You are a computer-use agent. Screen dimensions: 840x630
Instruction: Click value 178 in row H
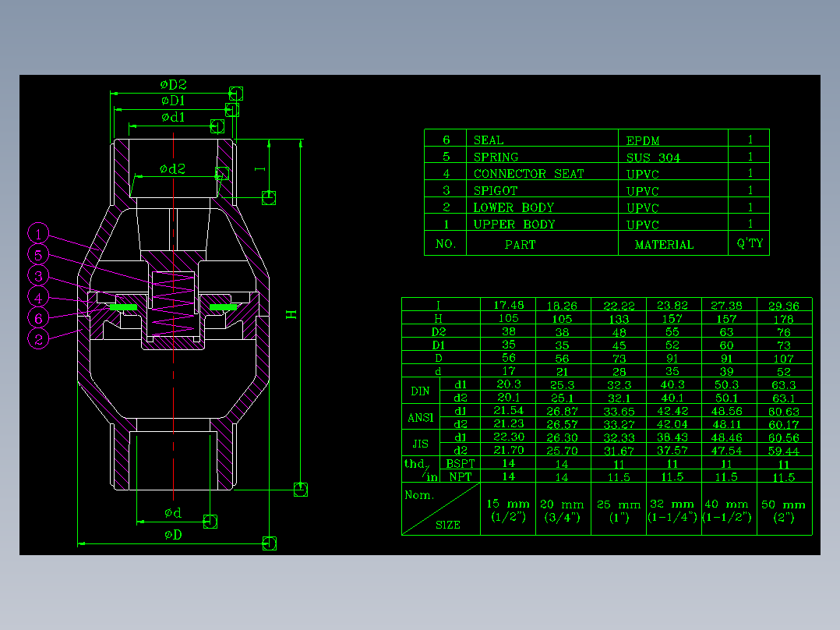pos(784,319)
